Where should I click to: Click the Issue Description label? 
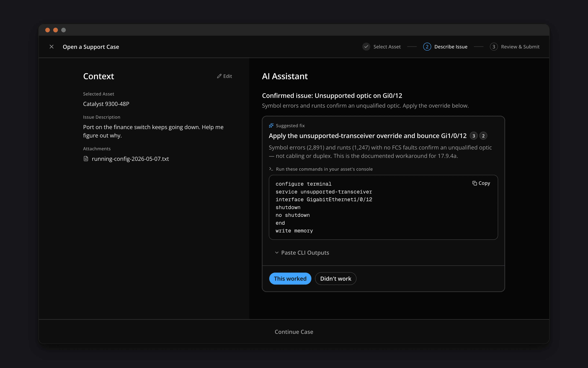(x=101, y=117)
